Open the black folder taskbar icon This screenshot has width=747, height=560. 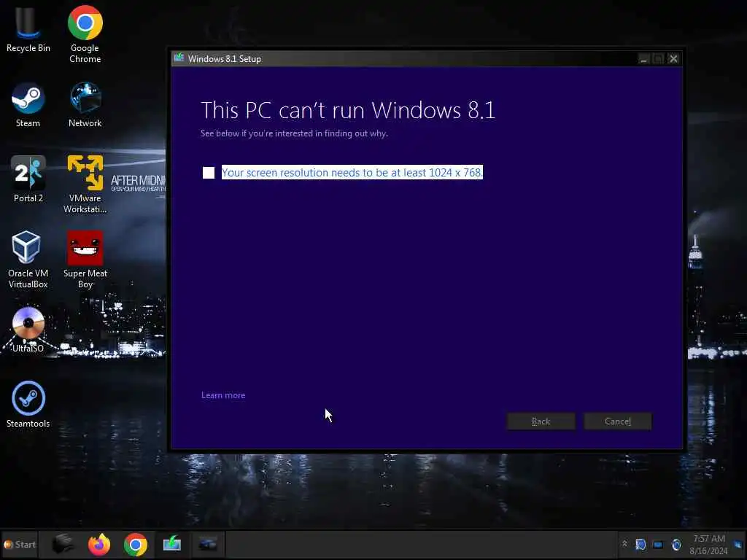coord(63,544)
